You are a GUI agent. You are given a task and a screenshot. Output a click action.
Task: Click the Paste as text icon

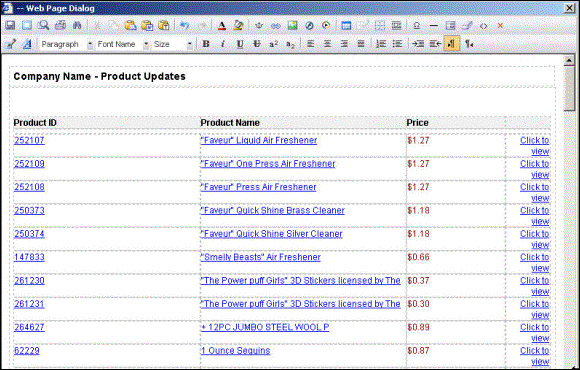coord(164,26)
